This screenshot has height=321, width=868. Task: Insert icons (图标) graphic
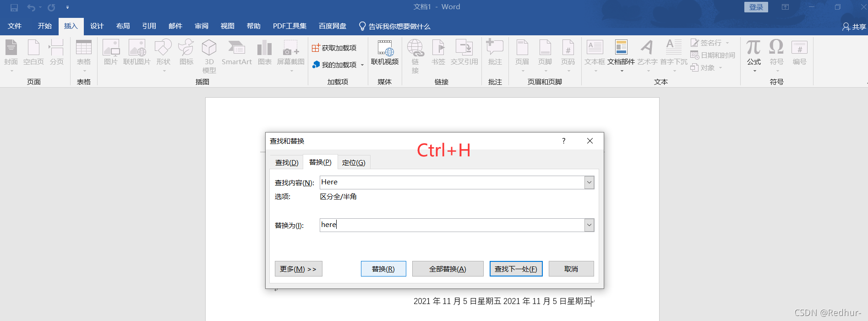(186, 53)
